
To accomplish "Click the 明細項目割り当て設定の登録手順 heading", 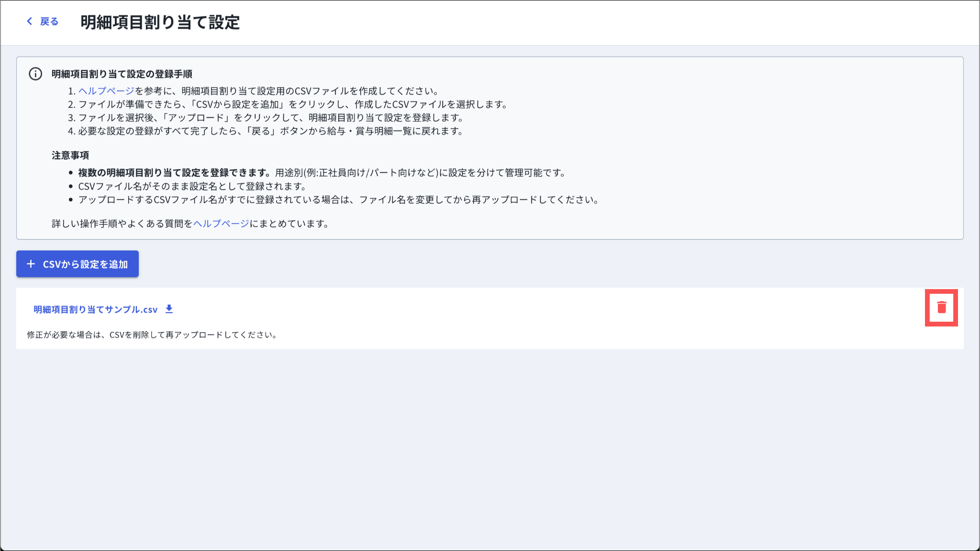I will point(122,74).
